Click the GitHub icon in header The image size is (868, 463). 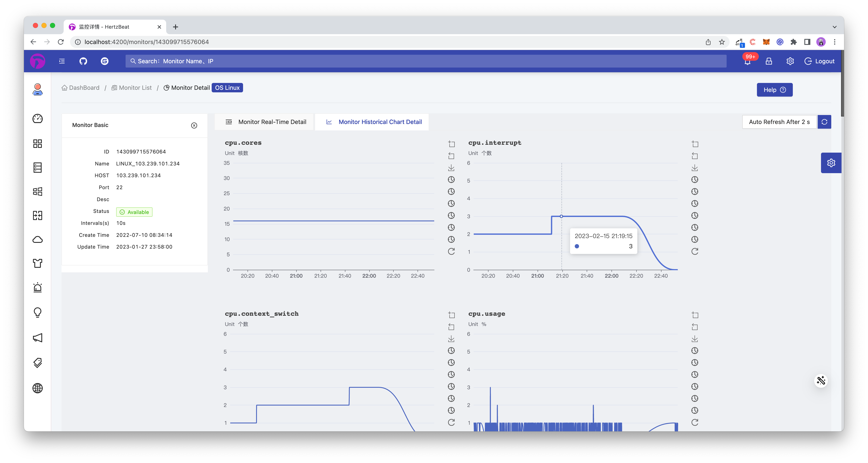[83, 61]
